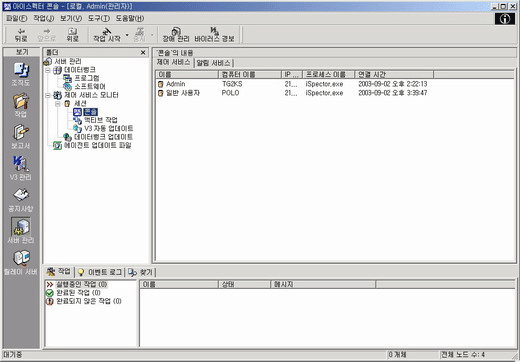Select the highlighted 콘솔 tree item
Image resolution: width=520 pixels, height=362 pixels.
[x=90, y=112]
